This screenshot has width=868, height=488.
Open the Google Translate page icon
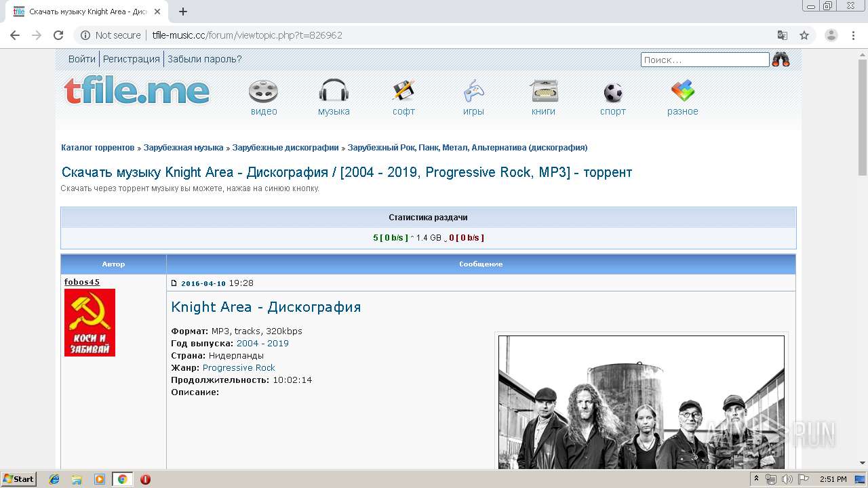coord(783,35)
